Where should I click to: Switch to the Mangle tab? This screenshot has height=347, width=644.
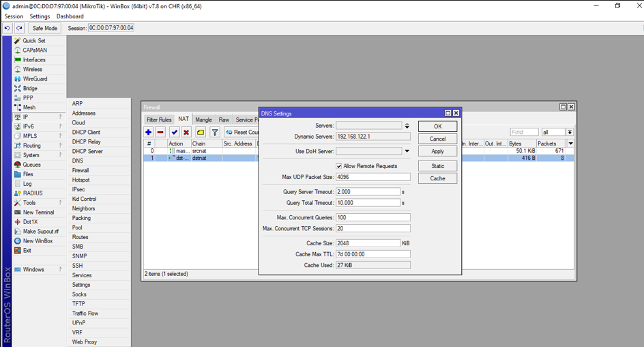coord(204,120)
